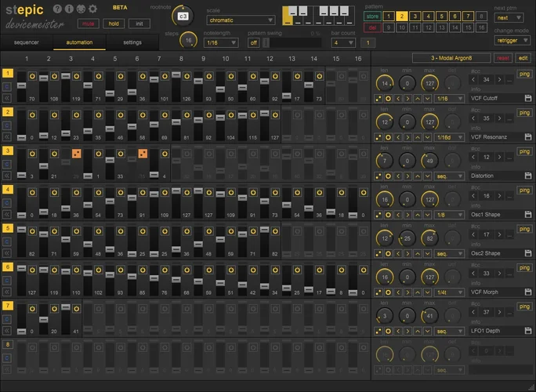Toggle the hold button
Screen dimensions: 536x392
(114, 24)
